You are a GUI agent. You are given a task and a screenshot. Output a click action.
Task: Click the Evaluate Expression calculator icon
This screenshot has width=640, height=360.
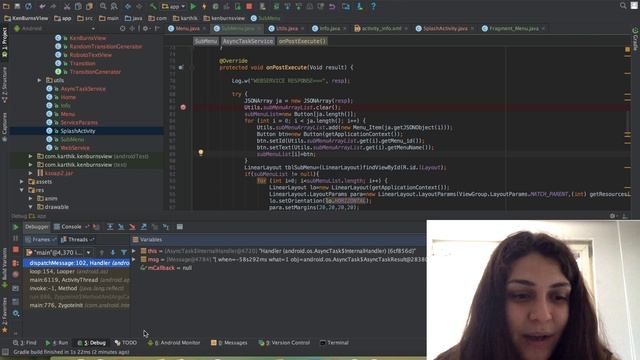[180, 227]
